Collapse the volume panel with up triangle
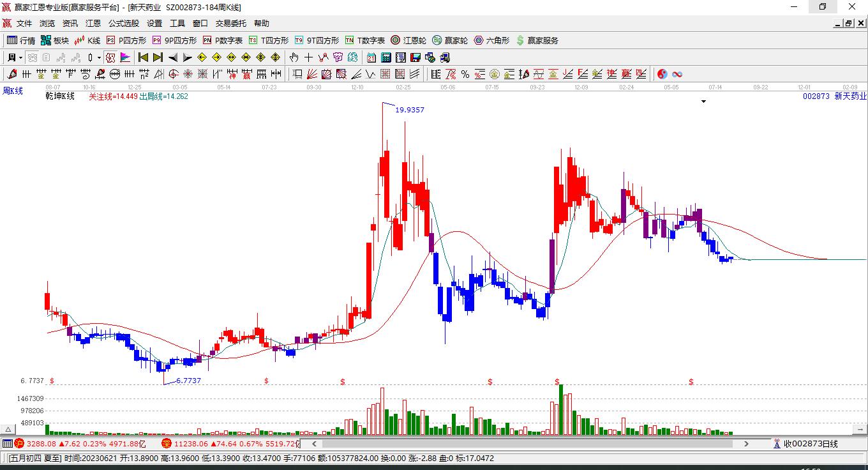 (x=8, y=428)
